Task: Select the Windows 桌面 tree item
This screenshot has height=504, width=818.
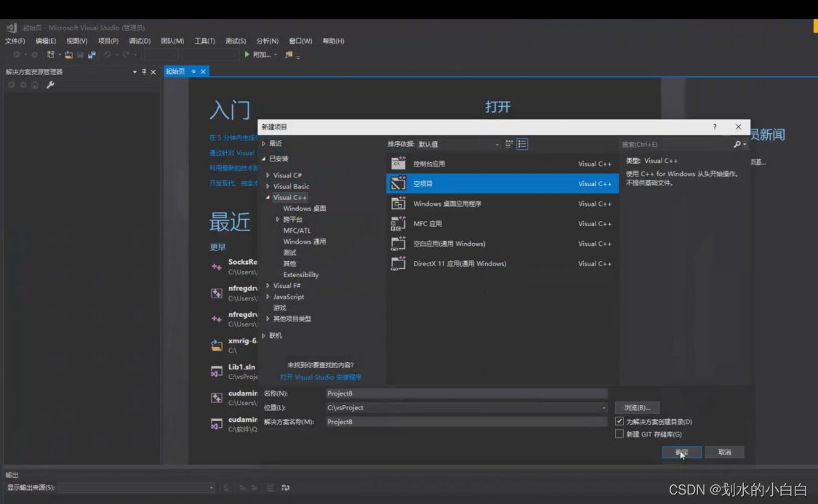Action: pyautogui.click(x=305, y=208)
